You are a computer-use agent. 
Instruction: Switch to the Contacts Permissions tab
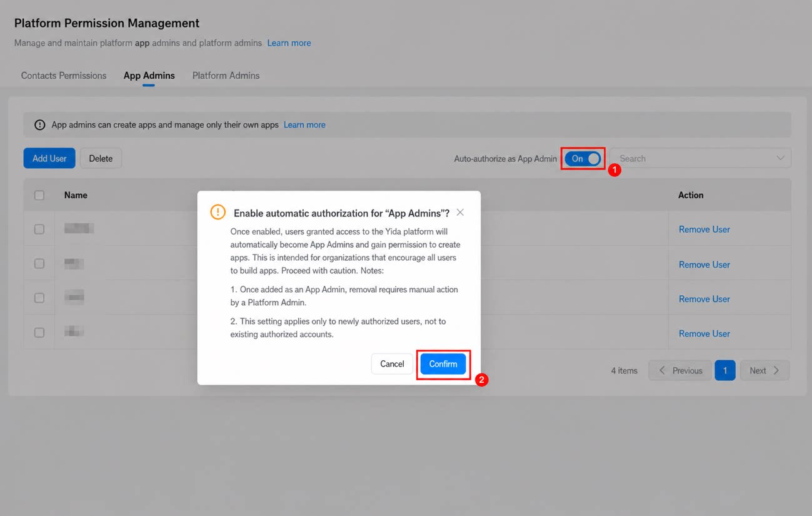pyautogui.click(x=64, y=76)
